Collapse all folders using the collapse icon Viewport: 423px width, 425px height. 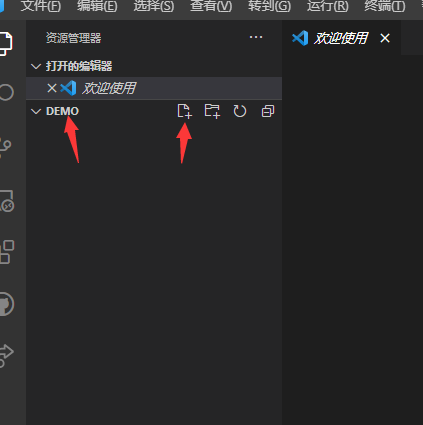point(268,111)
